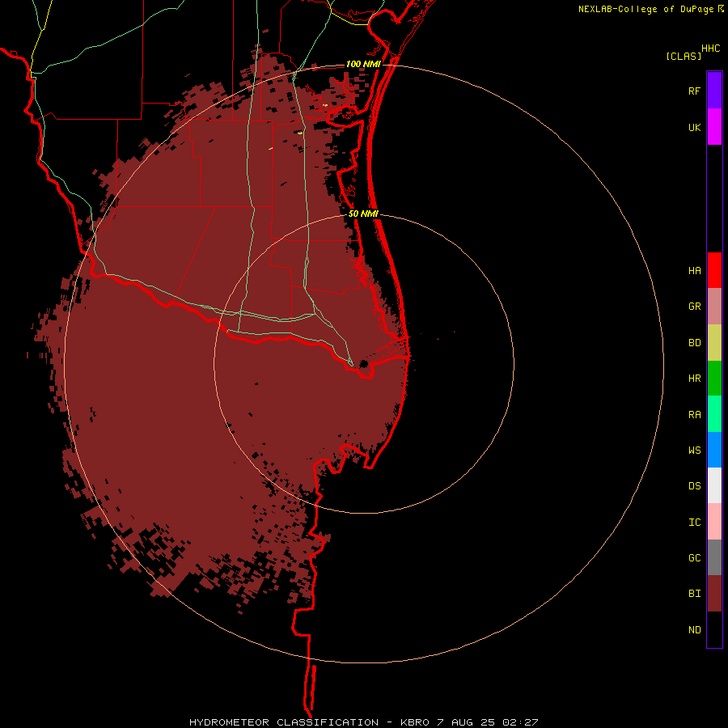The image size is (728, 728).
Task: Select the GC gray legend swatch
Action: click(714, 557)
